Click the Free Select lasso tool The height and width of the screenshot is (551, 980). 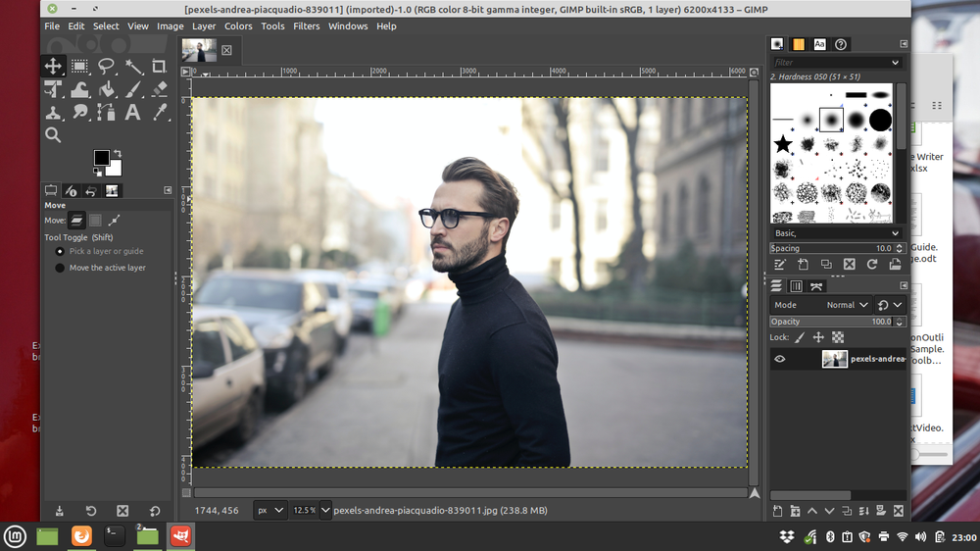point(107,67)
